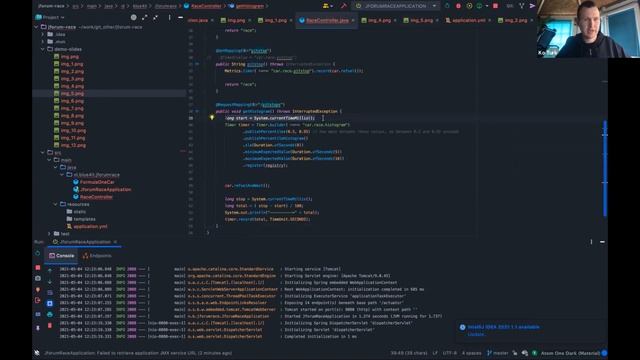
Task: Switch to application.yml editor tab
Action: pos(465,20)
